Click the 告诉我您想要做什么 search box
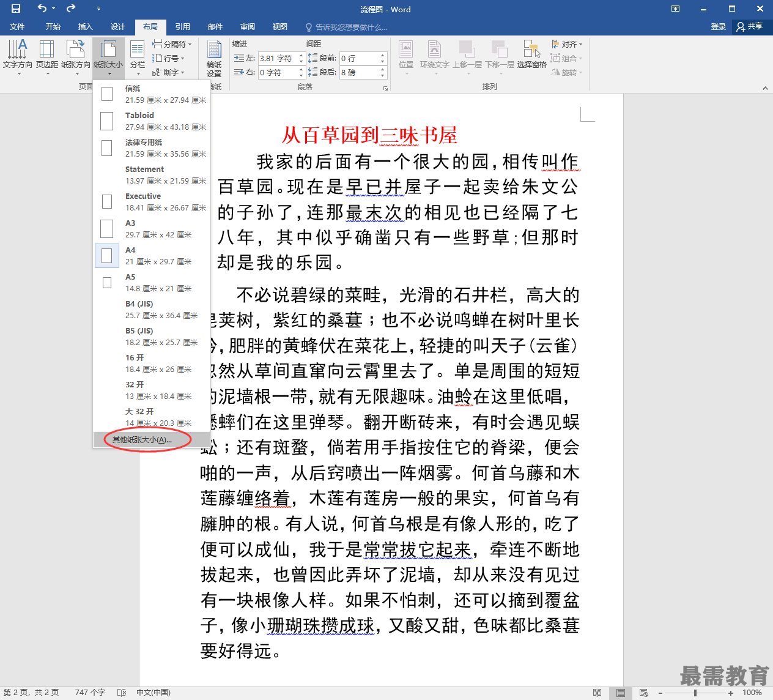 point(347,27)
